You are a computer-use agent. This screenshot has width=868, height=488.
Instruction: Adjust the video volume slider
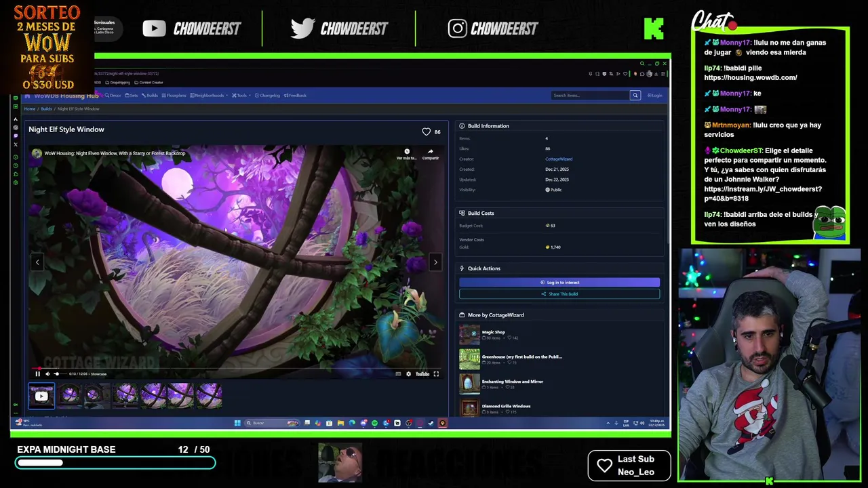pyautogui.click(x=59, y=374)
